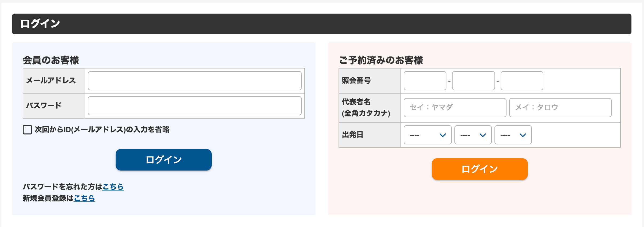Select the ログイン page header bar
Screen dimensions: 644x227
tap(322, 23)
